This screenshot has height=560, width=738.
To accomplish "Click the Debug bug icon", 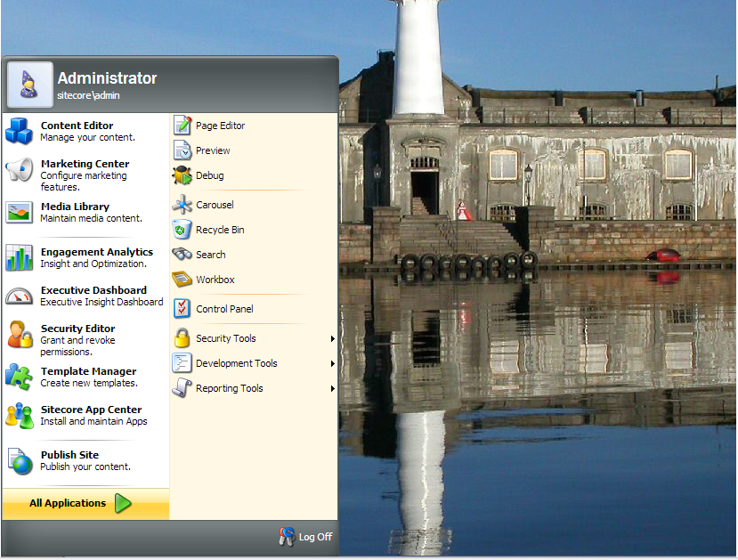I will tap(182, 175).
